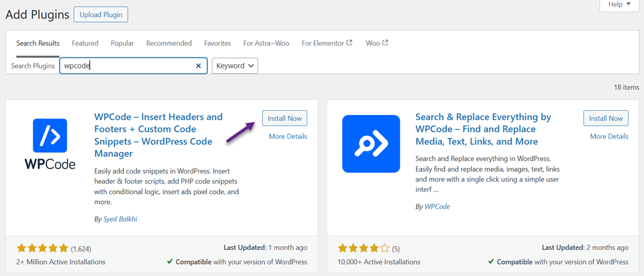
Task: Click the Upload Plugin button
Action: 101,15
